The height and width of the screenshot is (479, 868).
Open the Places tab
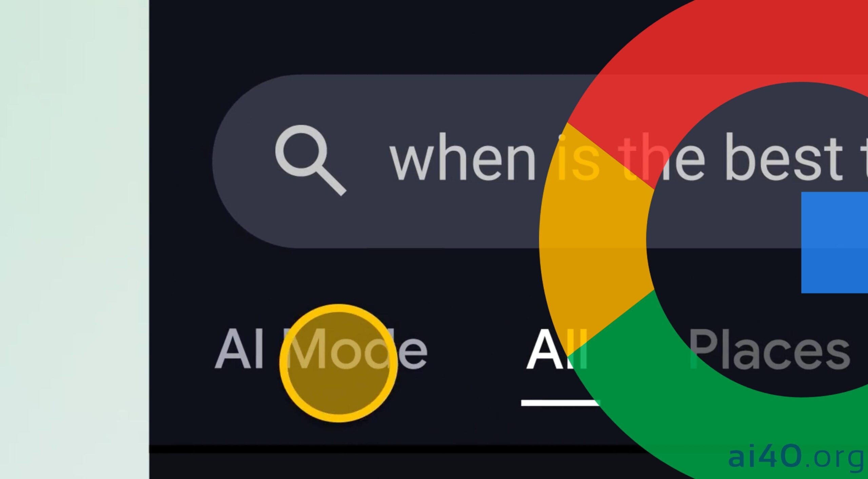click(x=770, y=349)
